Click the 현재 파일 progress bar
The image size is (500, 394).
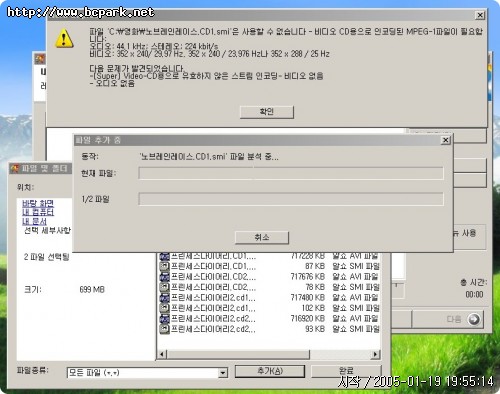click(x=291, y=173)
